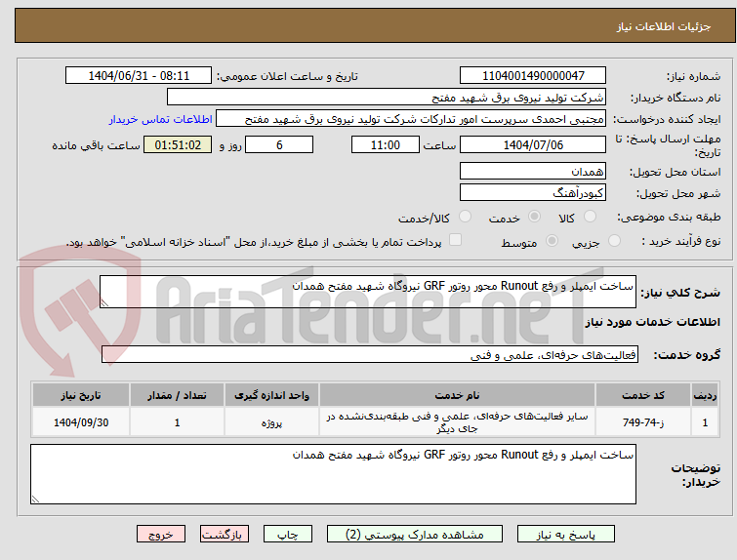Screen dimensions: 737x560
Task: Click the کد خدمت column header
Action: coord(643,395)
